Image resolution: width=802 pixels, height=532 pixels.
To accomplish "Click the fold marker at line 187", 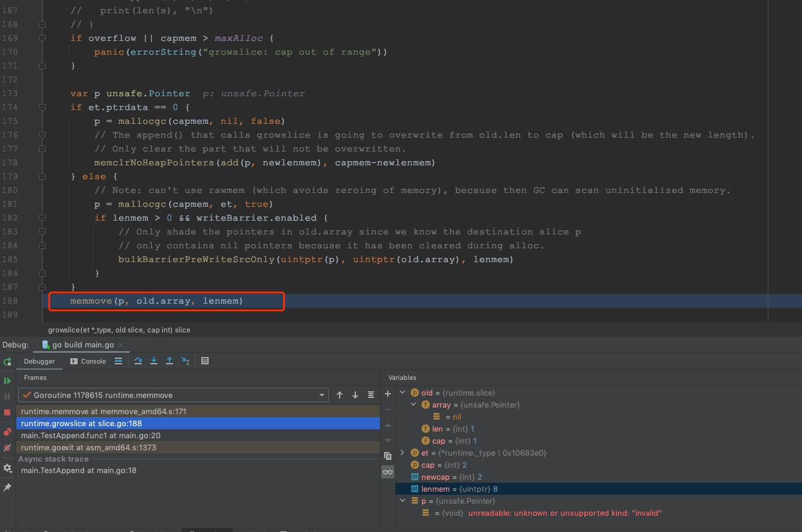I will tap(42, 287).
